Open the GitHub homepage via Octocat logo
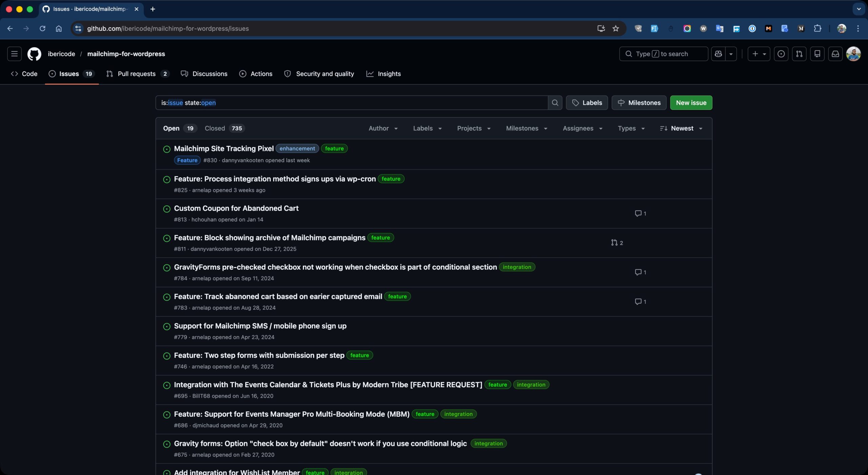Viewport: 868px width, 475px height. tap(34, 54)
